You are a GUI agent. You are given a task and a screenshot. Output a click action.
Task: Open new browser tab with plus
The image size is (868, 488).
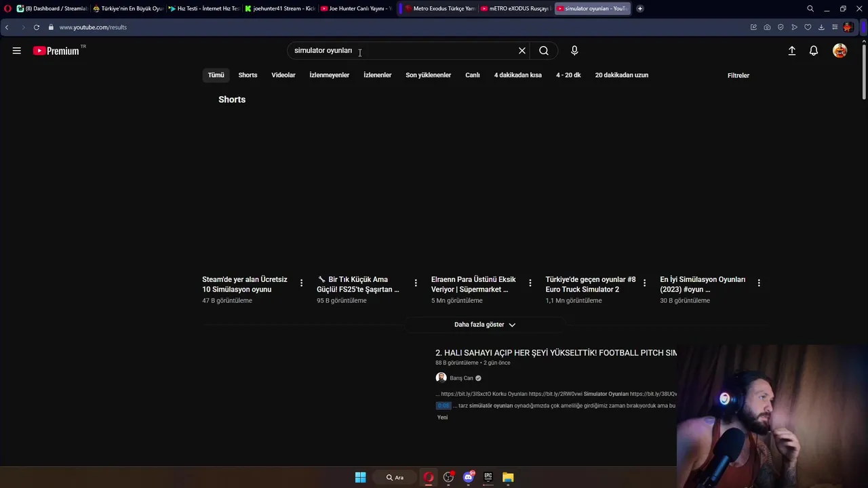point(639,9)
